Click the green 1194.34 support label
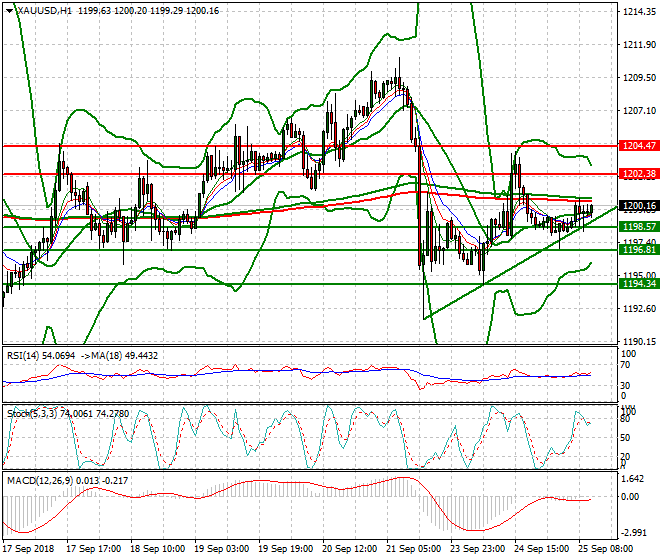Viewport: 660px width, 560px height. [639, 284]
